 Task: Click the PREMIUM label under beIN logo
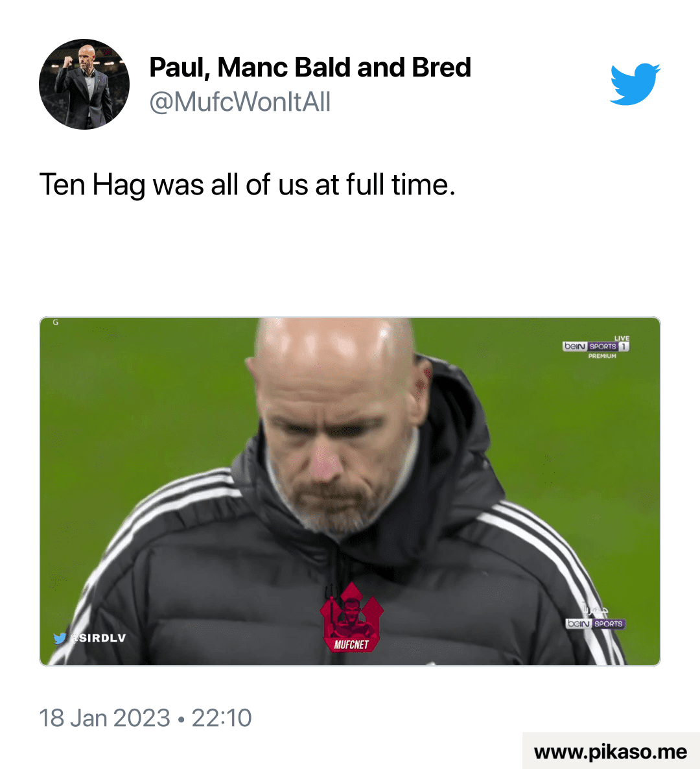602,356
